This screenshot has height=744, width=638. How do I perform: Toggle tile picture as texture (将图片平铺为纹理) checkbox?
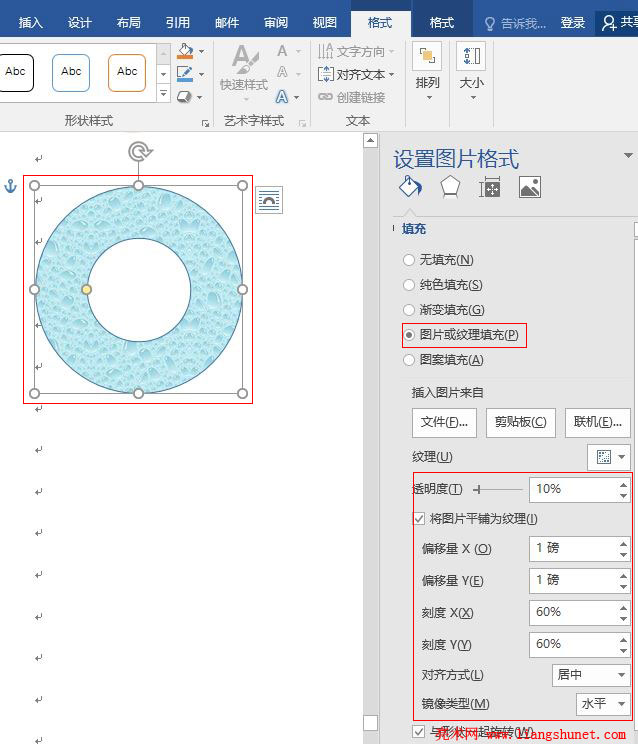click(419, 519)
